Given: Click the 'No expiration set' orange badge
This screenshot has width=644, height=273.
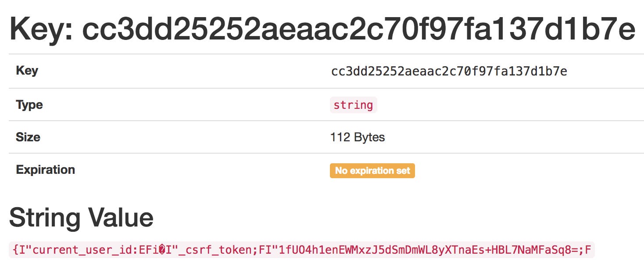Looking at the screenshot, I should point(372,171).
